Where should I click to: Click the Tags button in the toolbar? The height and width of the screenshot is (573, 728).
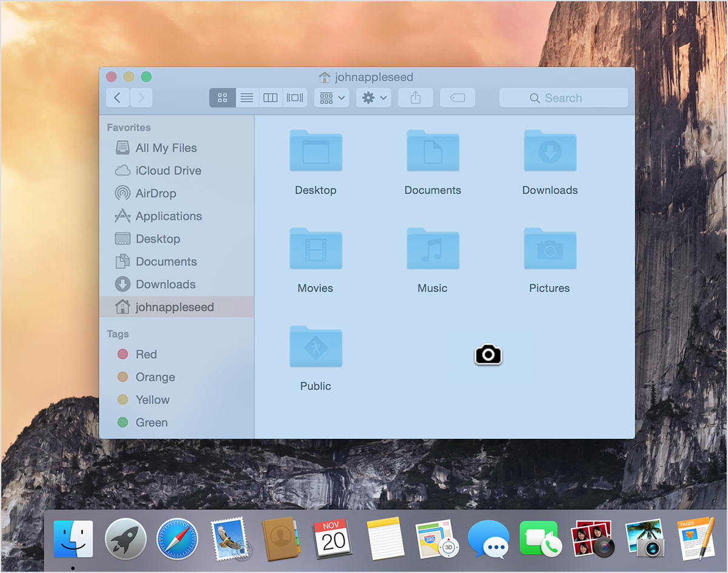457,97
